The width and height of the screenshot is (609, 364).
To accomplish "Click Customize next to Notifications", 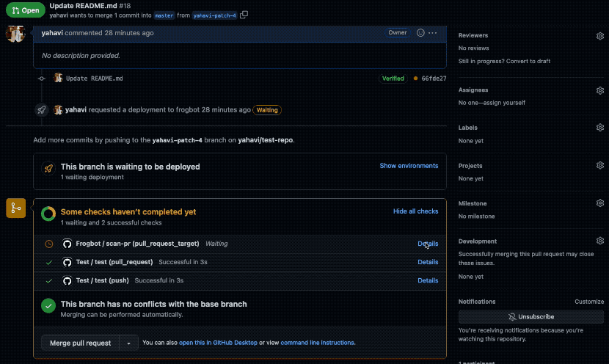I will 589,302.
